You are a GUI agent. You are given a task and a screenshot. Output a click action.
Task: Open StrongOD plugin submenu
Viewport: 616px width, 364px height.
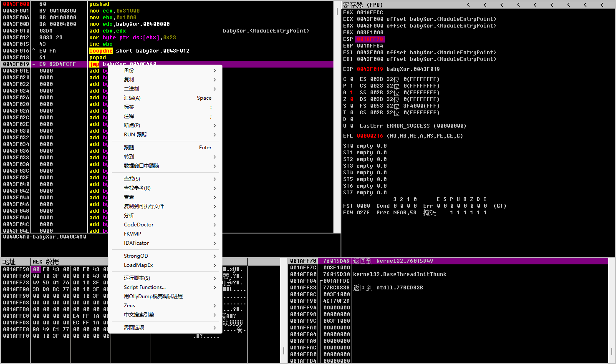165,256
